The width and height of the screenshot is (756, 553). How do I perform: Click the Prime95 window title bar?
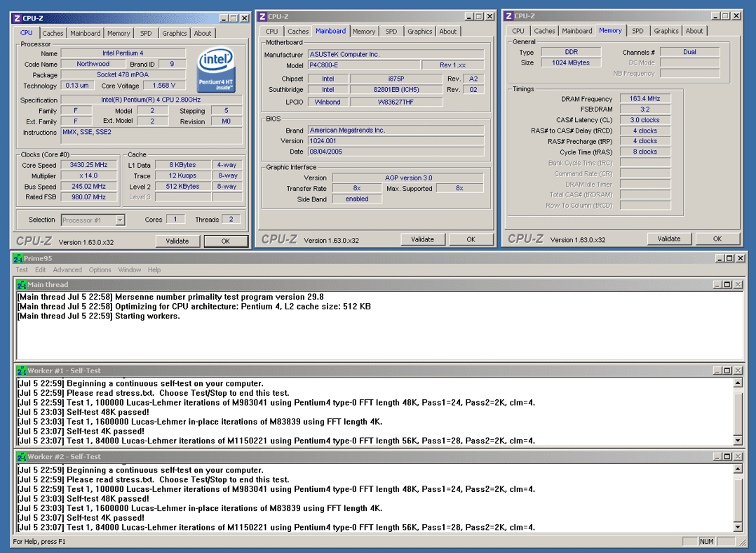pyautogui.click(x=379, y=258)
